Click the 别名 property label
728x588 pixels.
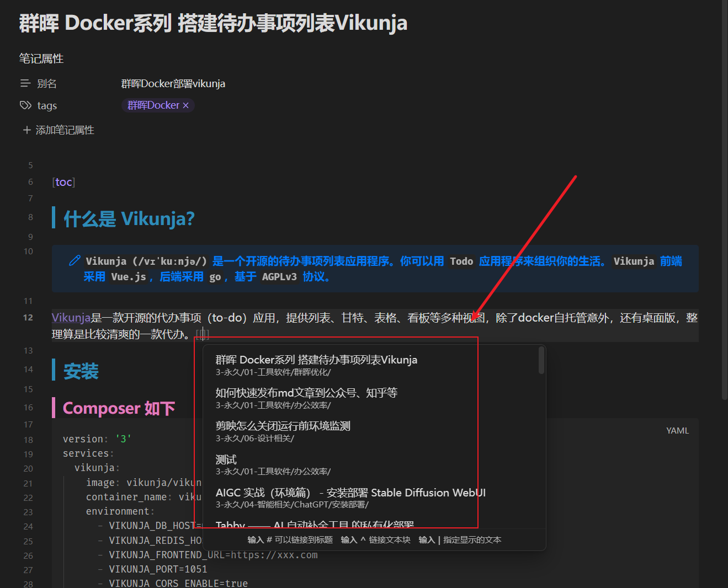[47, 84]
